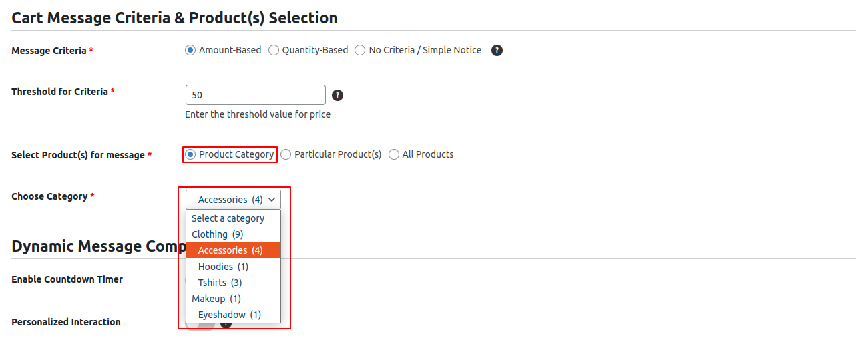Viewport: 868px width, 348px height.
Task: Select Makeup (1) category option
Action: click(x=216, y=299)
